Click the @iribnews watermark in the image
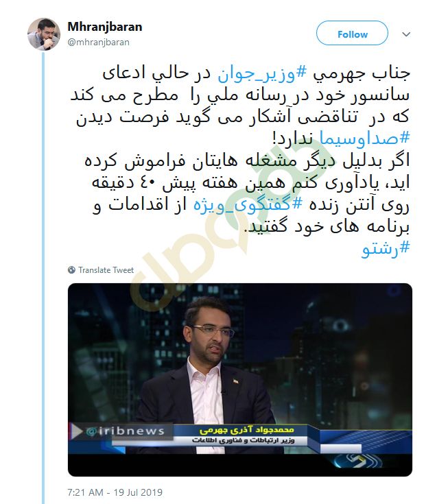Image resolution: width=437 pixels, height=504 pixels. pos(125,431)
